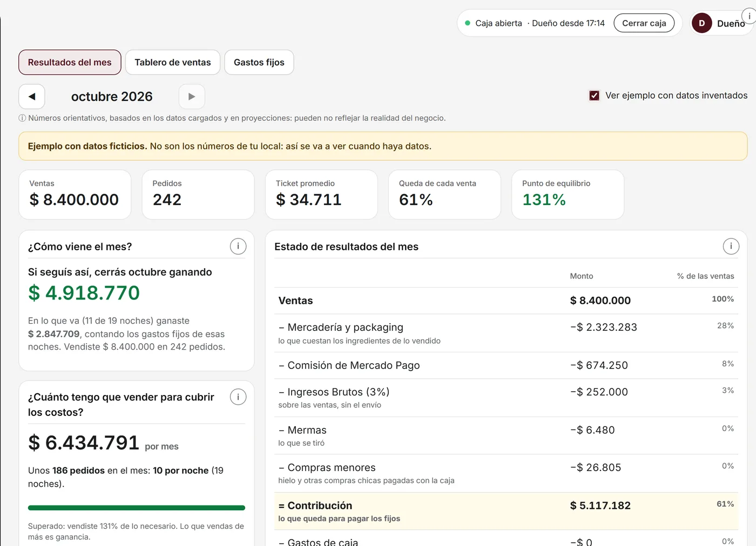Click the Unos 186 pedidos en el mes text

126,477
